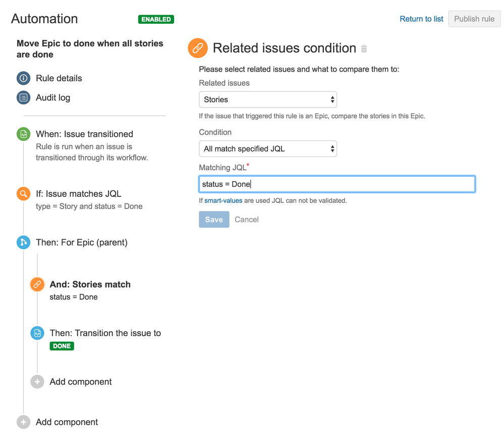Open the Audit log via its icon
This screenshot has height=435, width=504.
coord(23,97)
